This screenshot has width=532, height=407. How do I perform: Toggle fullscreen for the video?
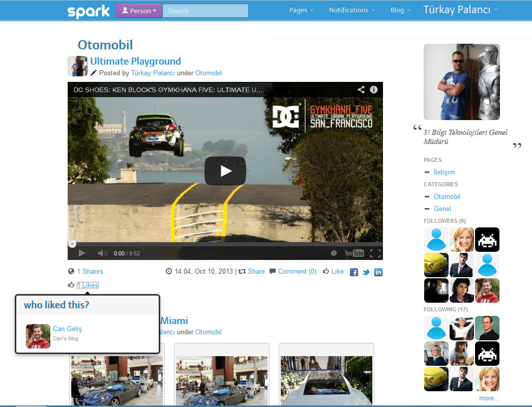click(x=375, y=253)
